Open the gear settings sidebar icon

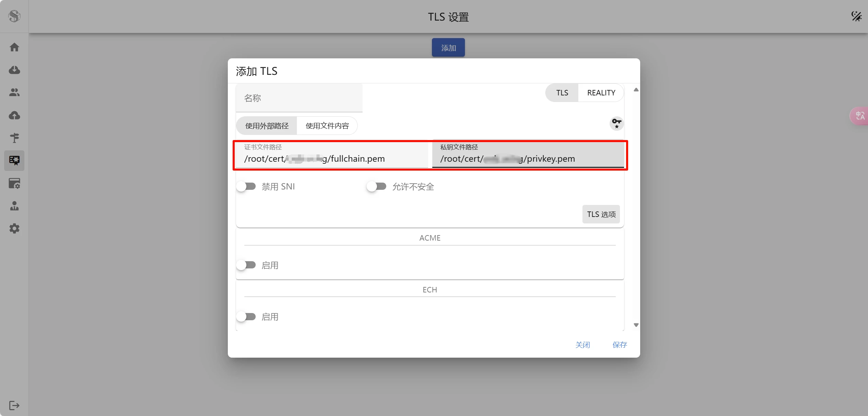point(14,229)
